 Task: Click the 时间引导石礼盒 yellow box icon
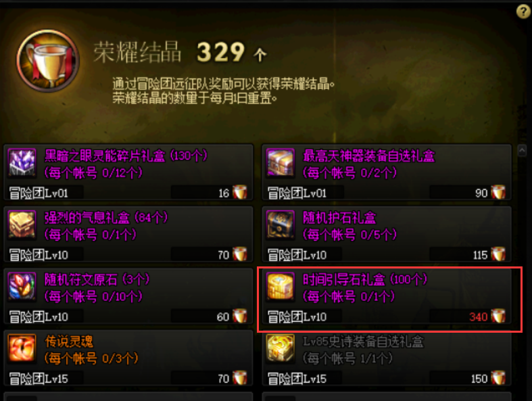coord(281,286)
